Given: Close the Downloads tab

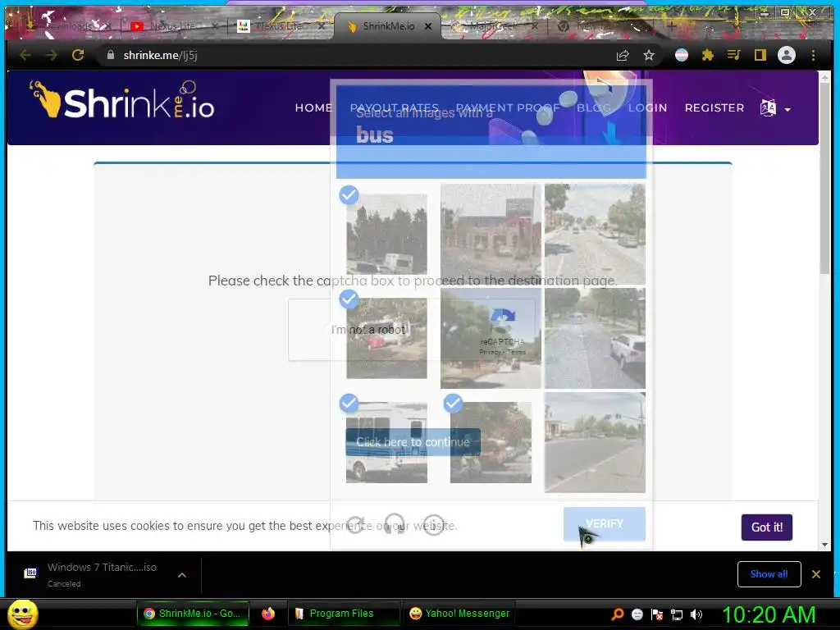Looking at the screenshot, I should tap(107, 25).
